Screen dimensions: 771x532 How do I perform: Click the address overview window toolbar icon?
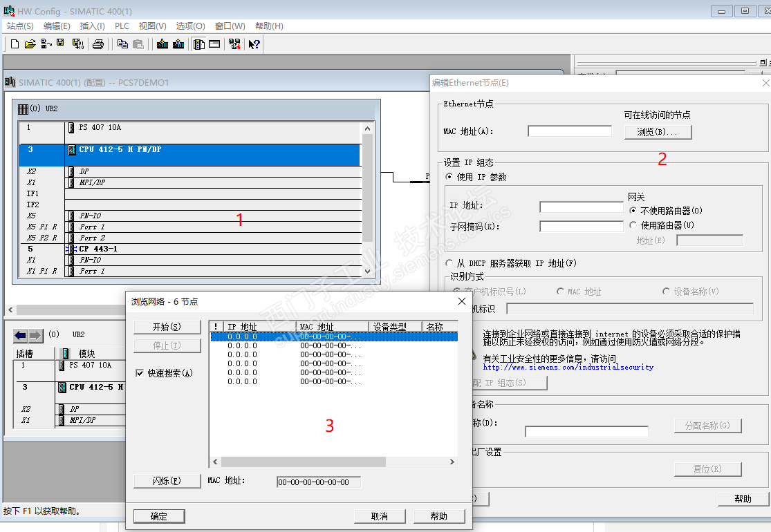click(x=214, y=44)
